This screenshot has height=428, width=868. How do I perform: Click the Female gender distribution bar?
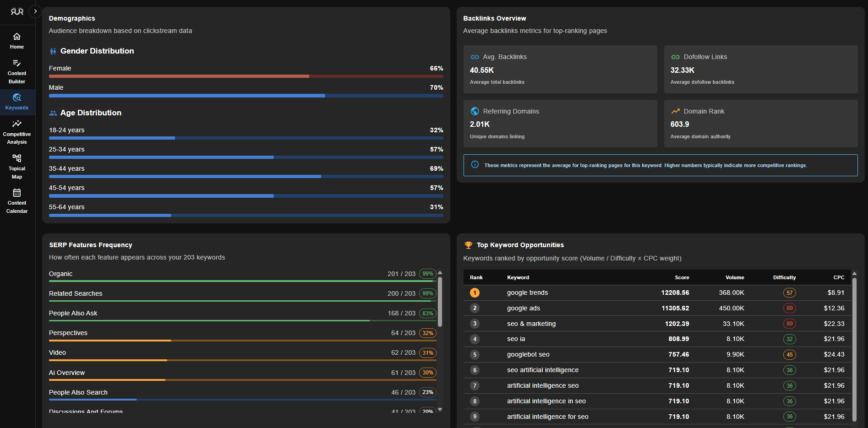(246, 76)
